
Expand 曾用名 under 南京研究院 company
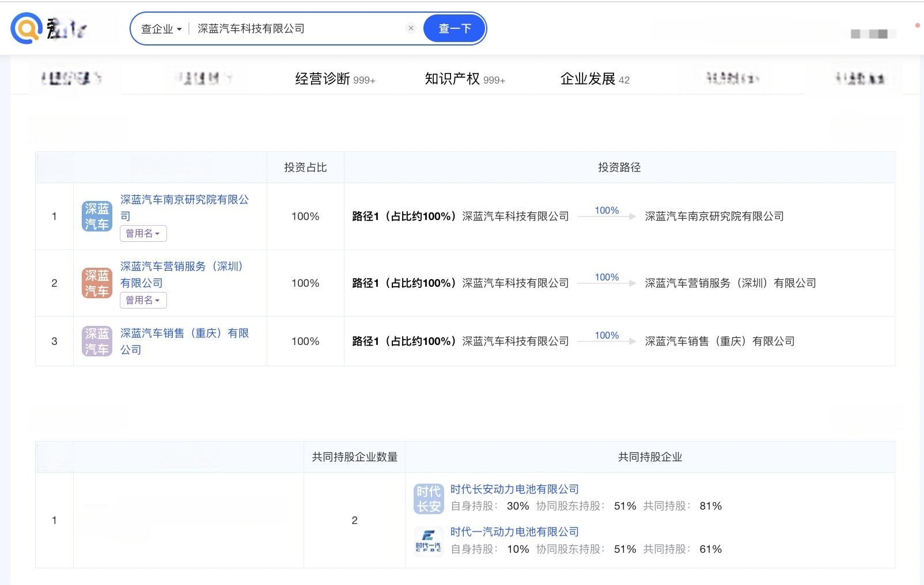(143, 233)
